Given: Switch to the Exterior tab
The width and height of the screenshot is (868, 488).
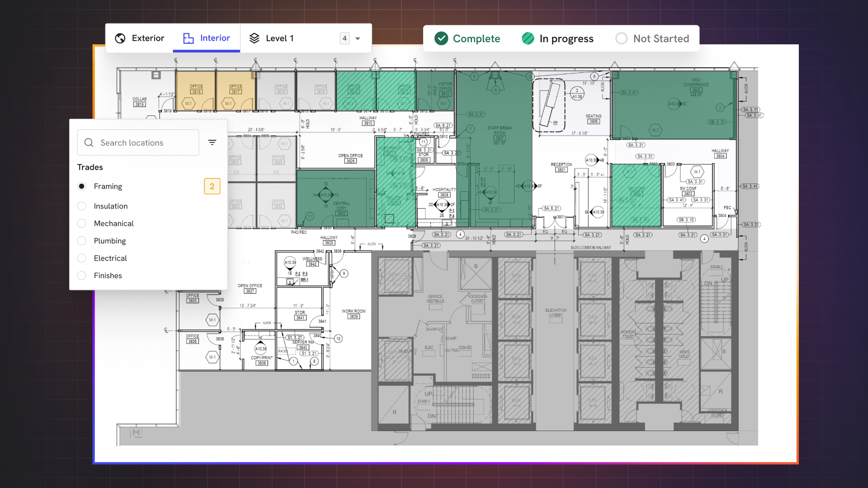Looking at the screenshot, I should 148,38.
